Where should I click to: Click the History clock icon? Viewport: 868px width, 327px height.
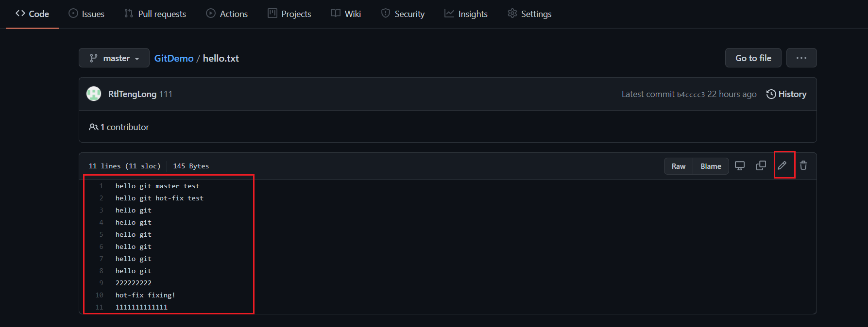point(772,94)
